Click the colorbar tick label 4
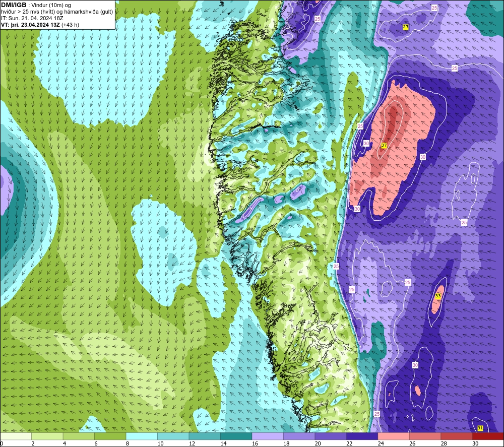 (65, 443)
